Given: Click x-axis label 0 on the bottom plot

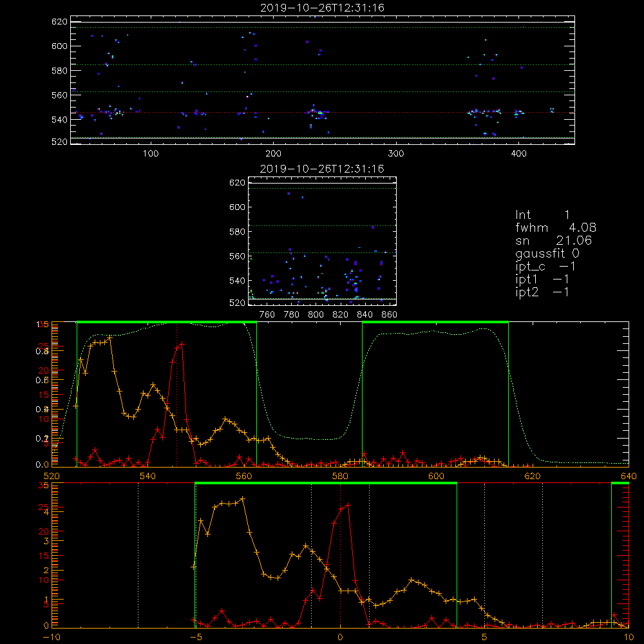Looking at the screenshot, I should (x=340, y=638).
